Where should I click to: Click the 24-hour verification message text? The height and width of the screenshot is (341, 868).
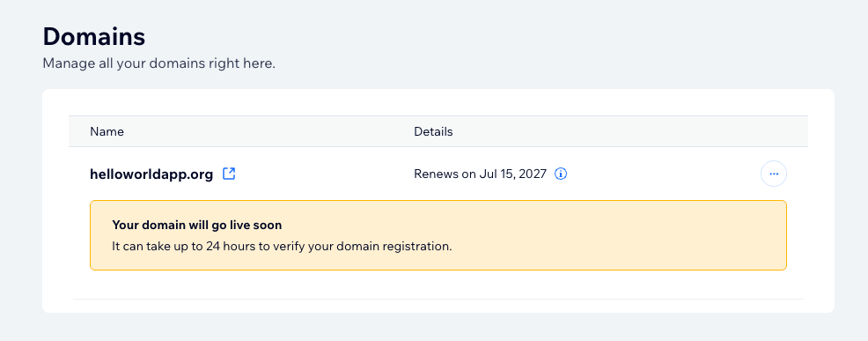282,246
